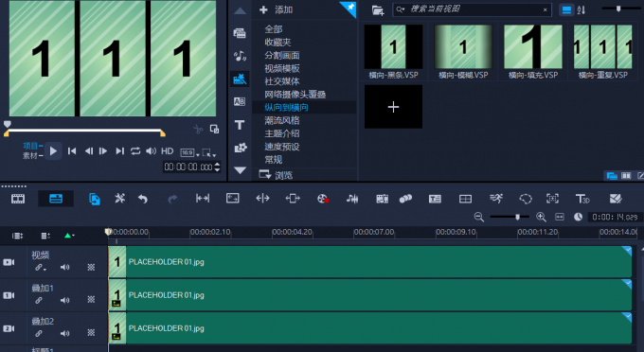Viewport: 644px width, 352px height.
Task: Open the preview resize/crop mode dropdown
Action: pyautogui.click(x=208, y=152)
